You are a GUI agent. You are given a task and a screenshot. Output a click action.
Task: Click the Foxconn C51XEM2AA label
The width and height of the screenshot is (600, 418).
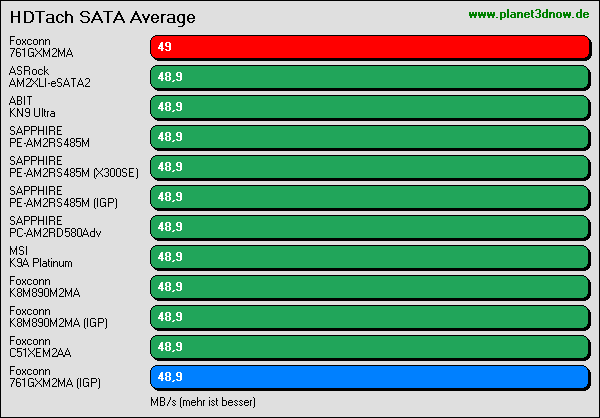tap(40, 347)
